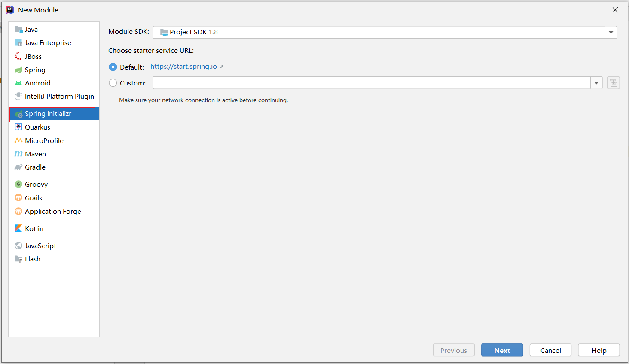Click the Next button
The image size is (629, 364).
coord(502,350)
